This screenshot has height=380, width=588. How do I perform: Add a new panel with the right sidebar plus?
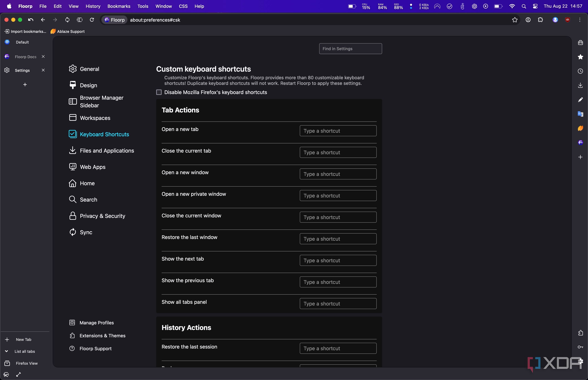[580, 157]
